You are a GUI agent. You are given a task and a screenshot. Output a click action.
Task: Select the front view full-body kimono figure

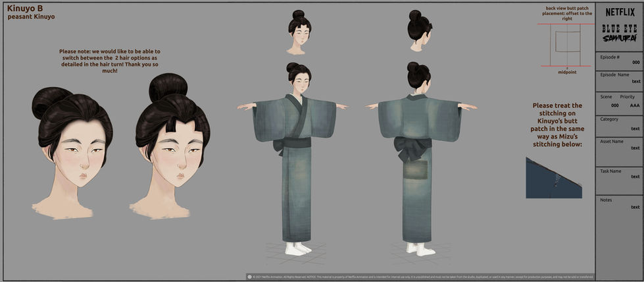293,159
